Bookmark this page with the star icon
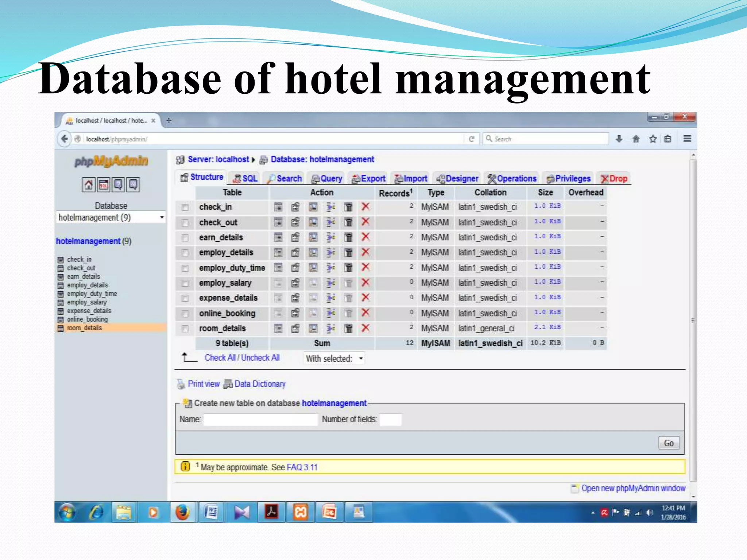This screenshot has height=560, width=747. pos(653,139)
